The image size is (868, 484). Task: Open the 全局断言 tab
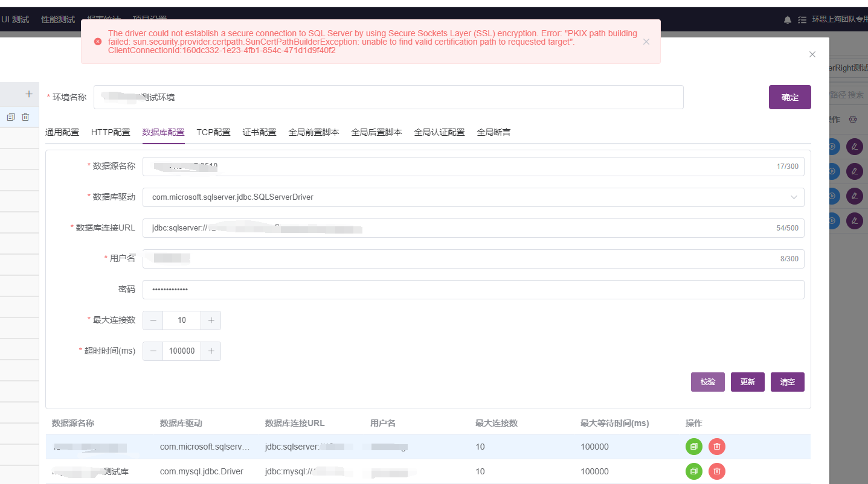(493, 132)
